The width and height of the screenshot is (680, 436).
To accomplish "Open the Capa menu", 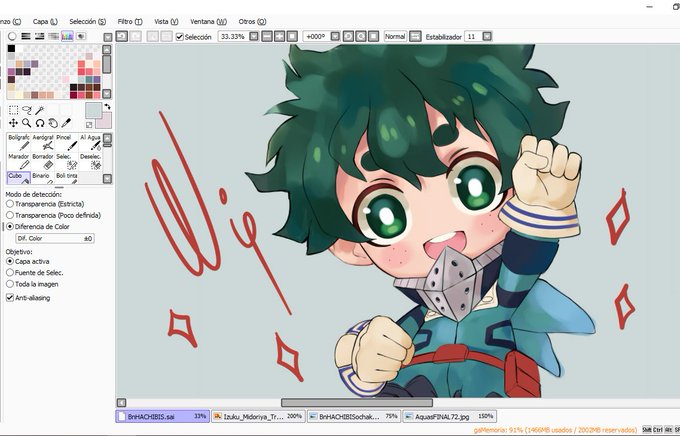I will (x=45, y=21).
